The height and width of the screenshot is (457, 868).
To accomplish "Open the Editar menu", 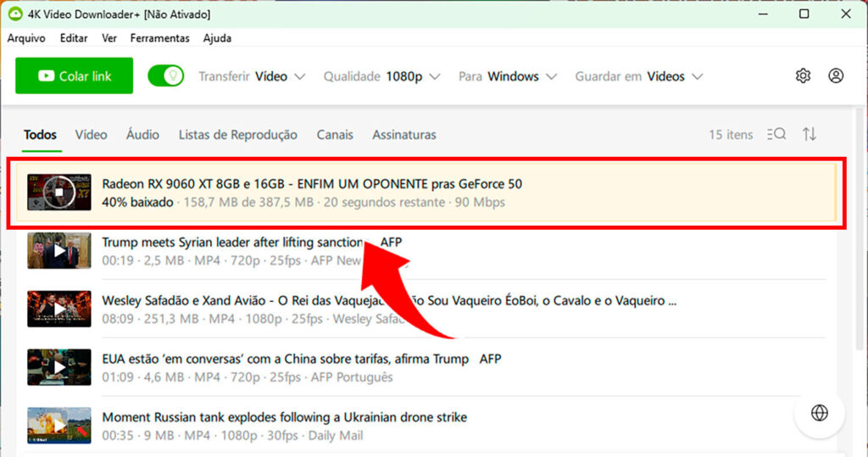I will 74,38.
